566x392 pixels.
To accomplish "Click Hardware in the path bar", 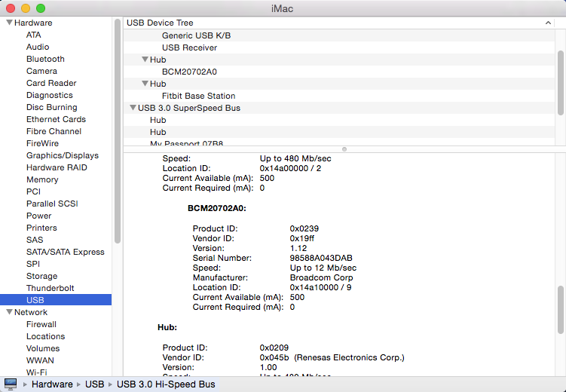I will (x=52, y=384).
